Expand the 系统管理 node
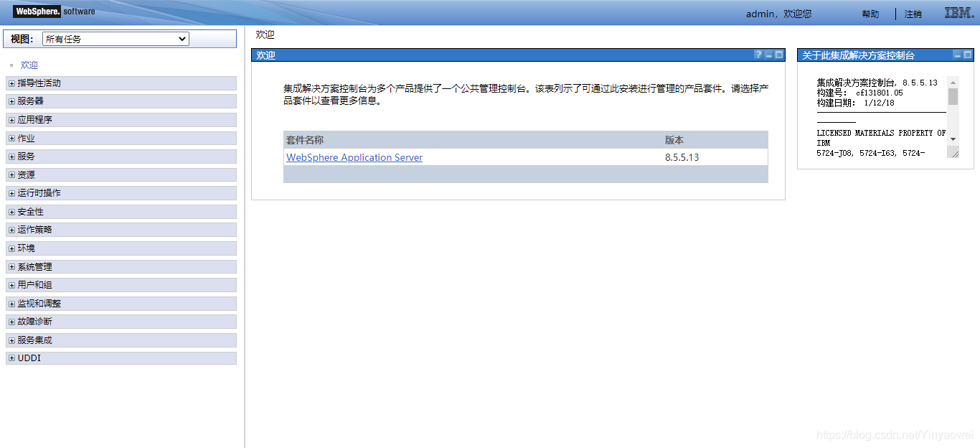The width and height of the screenshot is (980, 448). pyautogui.click(x=11, y=267)
